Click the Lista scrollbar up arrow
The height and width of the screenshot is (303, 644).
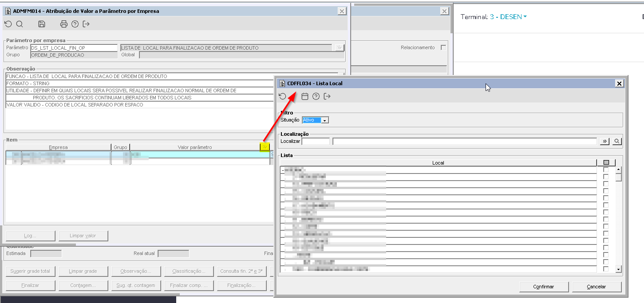pyautogui.click(x=618, y=169)
